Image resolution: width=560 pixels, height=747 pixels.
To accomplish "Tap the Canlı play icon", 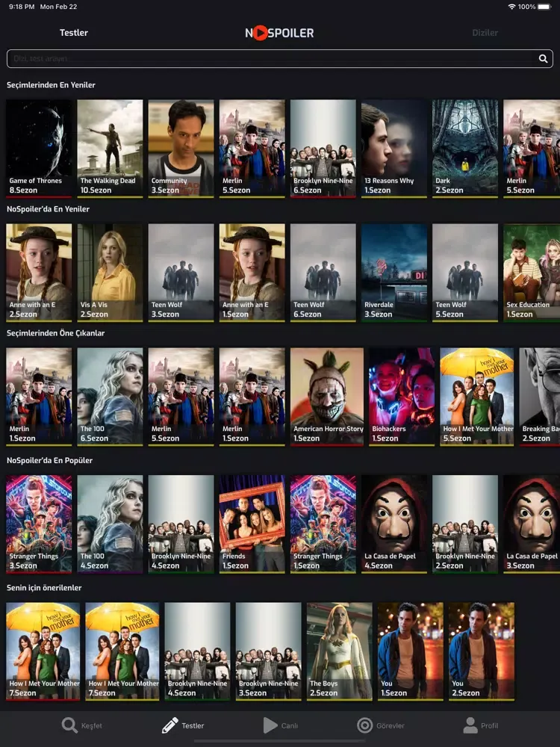I will pyautogui.click(x=270, y=725).
